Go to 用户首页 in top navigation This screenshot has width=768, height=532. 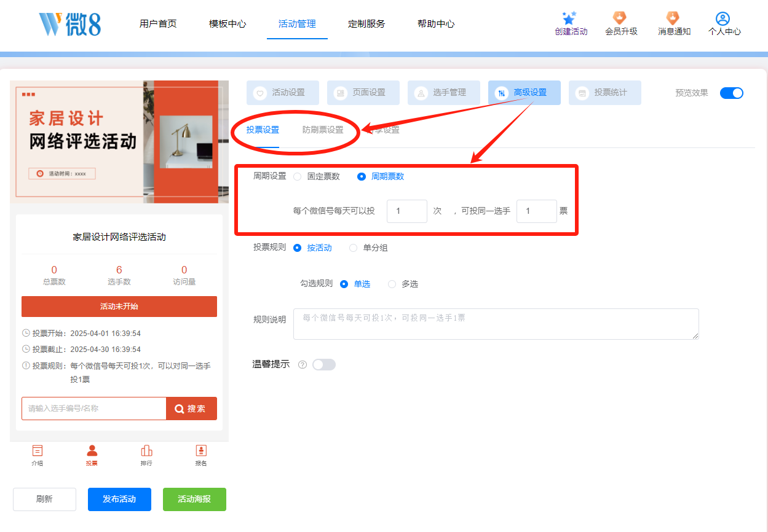pos(158,24)
